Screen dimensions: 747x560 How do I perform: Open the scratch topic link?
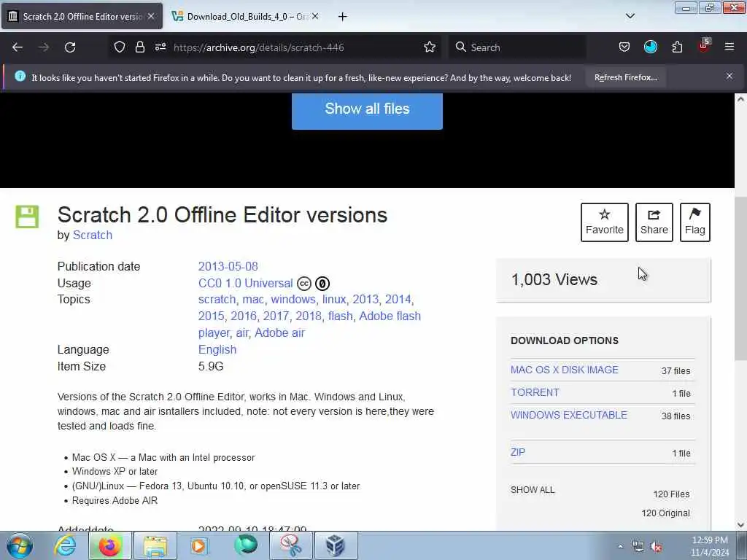[x=217, y=300]
